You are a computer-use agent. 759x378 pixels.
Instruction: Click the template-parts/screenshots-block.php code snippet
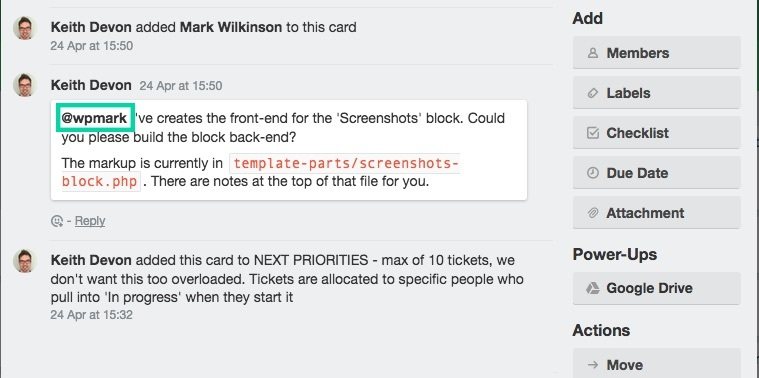[260, 173]
